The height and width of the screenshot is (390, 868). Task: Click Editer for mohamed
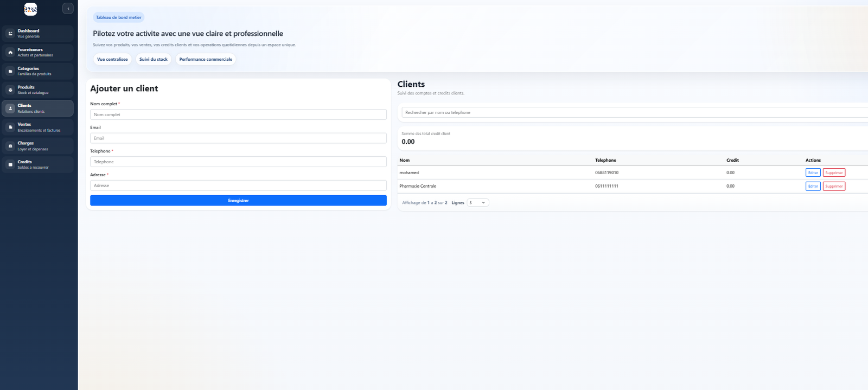click(x=813, y=172)
